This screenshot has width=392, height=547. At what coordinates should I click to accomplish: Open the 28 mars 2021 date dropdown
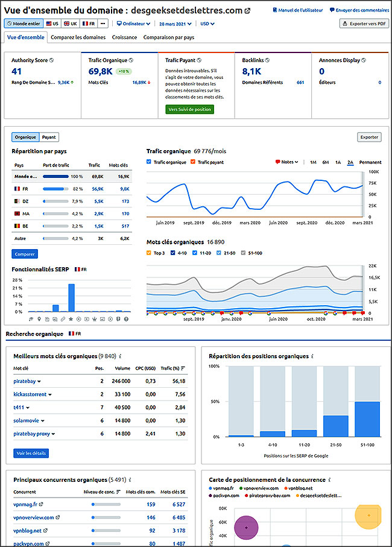175,24
